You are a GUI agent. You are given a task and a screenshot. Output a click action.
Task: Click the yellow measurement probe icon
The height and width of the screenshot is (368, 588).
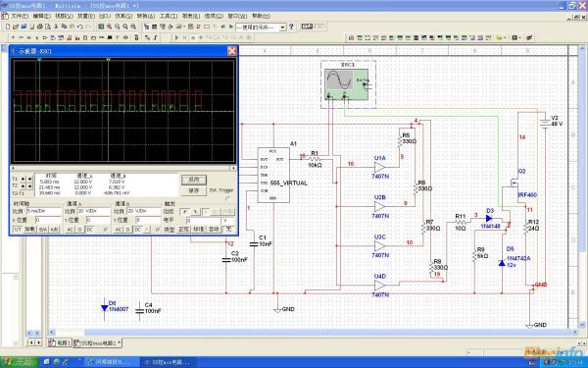pyautogui.click(x=499, y=37)
